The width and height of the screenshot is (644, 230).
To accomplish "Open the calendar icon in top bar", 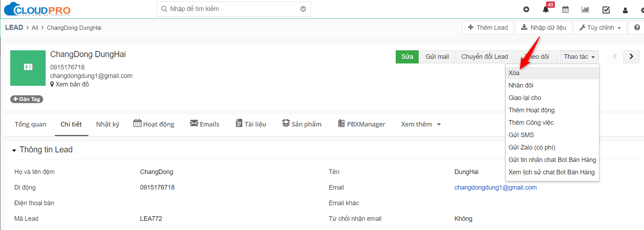I will 565,10.
